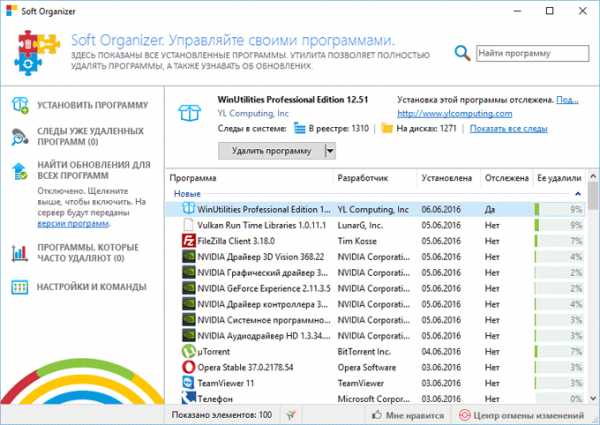The width and height of the screenshot is (600, 425).
Task: Click Tim Kosse developer cell
Action: click(x=357, y=241)
